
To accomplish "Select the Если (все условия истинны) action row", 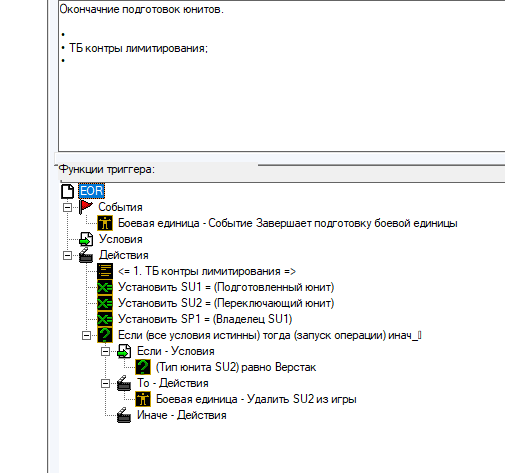I will pyautogui.click(x=269, y=335).
